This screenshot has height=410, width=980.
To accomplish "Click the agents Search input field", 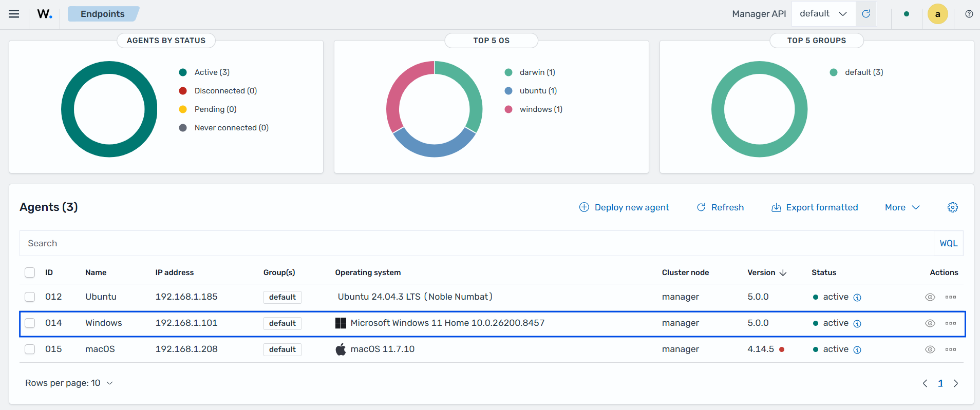I will 477,243.
